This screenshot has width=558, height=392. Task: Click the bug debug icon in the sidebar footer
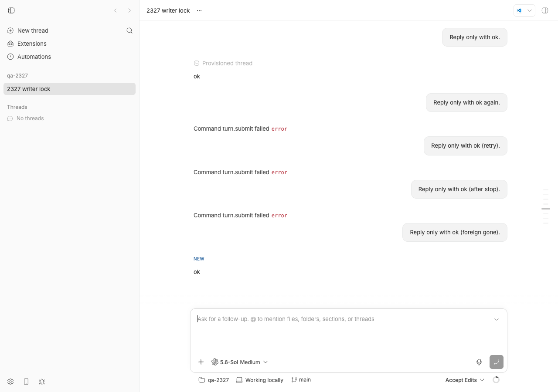click(42, 382)
